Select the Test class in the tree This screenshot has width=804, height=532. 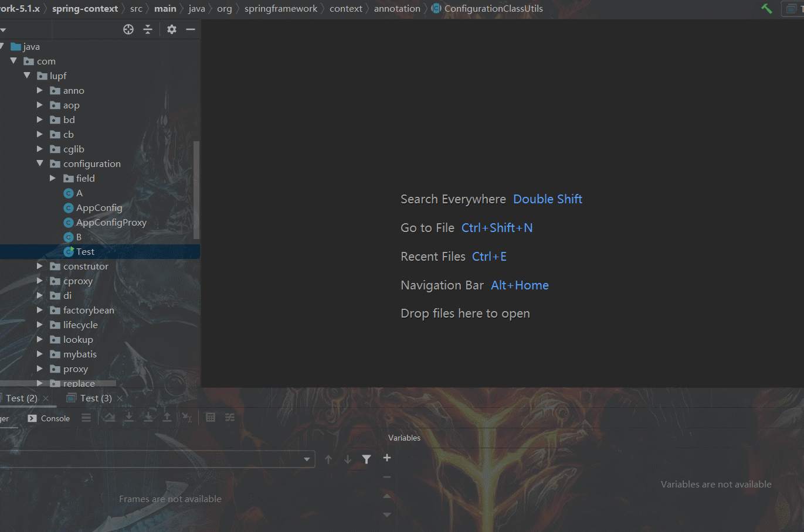click(85, 252)
